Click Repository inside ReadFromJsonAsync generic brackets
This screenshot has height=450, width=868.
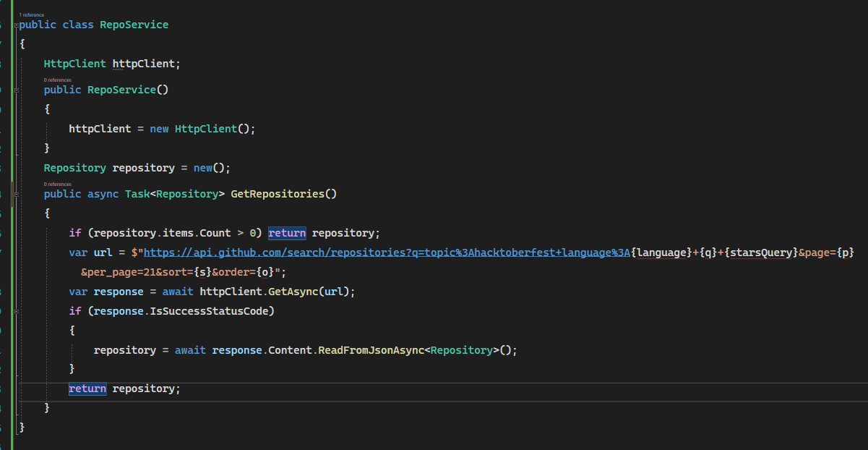461,350
